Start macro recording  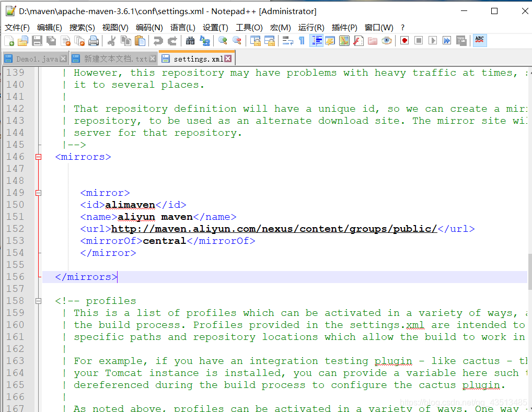(x=404, y=41)
